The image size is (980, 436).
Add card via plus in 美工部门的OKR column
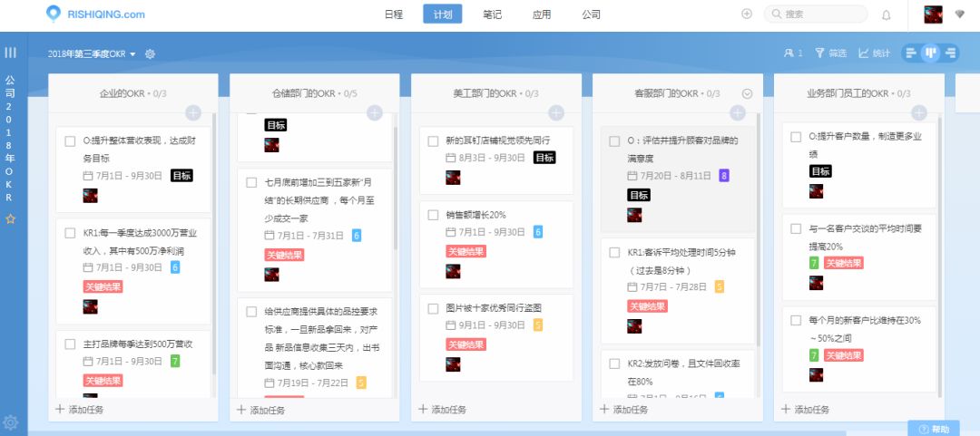click(x=556, y=113)
